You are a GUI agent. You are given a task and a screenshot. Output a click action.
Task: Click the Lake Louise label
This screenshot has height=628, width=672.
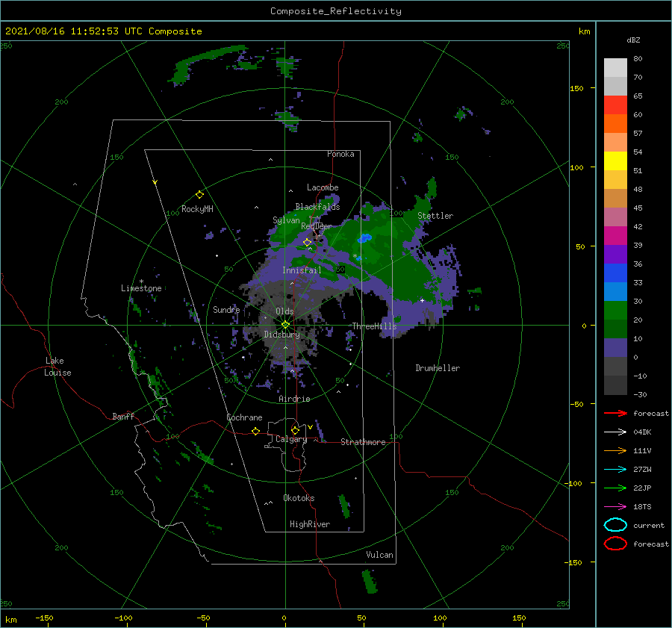click(x=57, y=367)
